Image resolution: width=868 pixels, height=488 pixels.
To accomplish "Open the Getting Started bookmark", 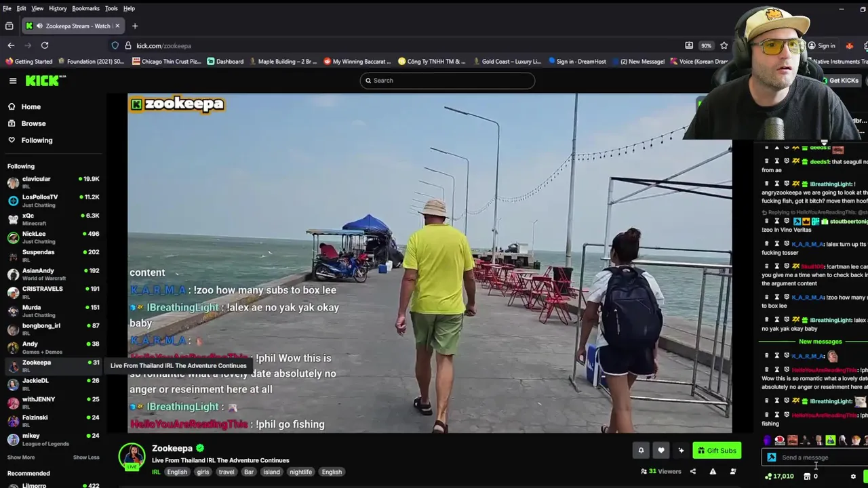I will point(28,61).
